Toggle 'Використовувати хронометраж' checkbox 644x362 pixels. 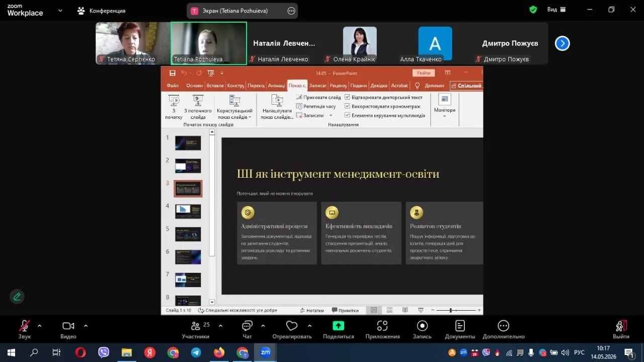(x=347, y=106)
